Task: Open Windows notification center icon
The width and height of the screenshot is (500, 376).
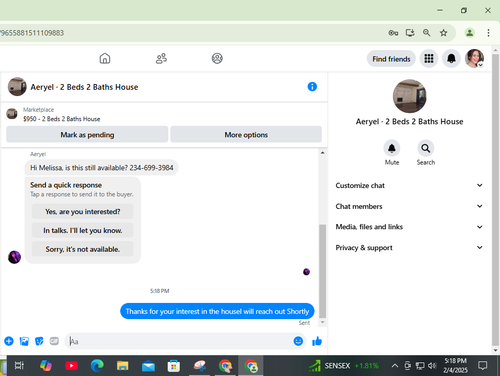Action: [x=482, y=366]
